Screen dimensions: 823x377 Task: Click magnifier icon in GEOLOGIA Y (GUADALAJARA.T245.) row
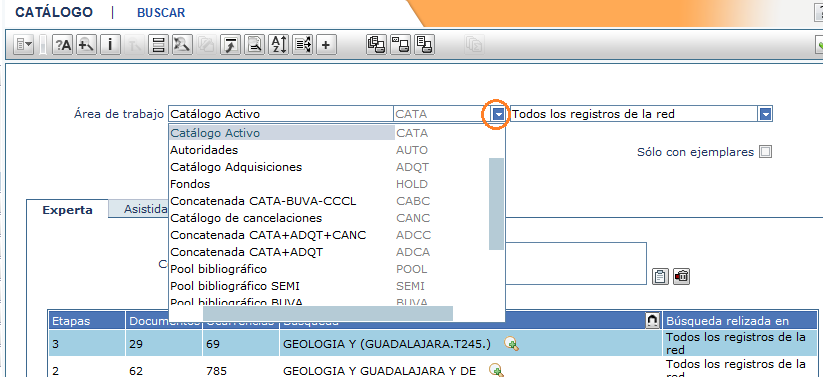511,344
